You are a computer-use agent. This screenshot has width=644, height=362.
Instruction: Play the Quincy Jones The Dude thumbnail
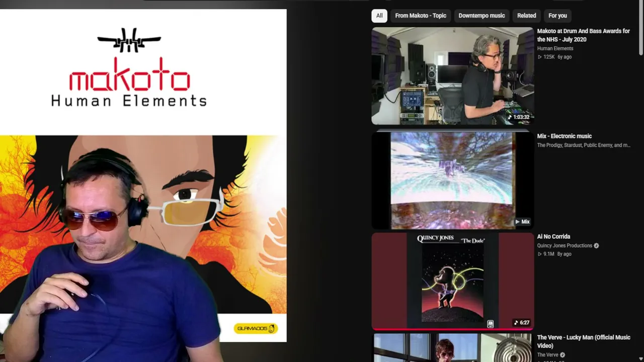(452, 281)
